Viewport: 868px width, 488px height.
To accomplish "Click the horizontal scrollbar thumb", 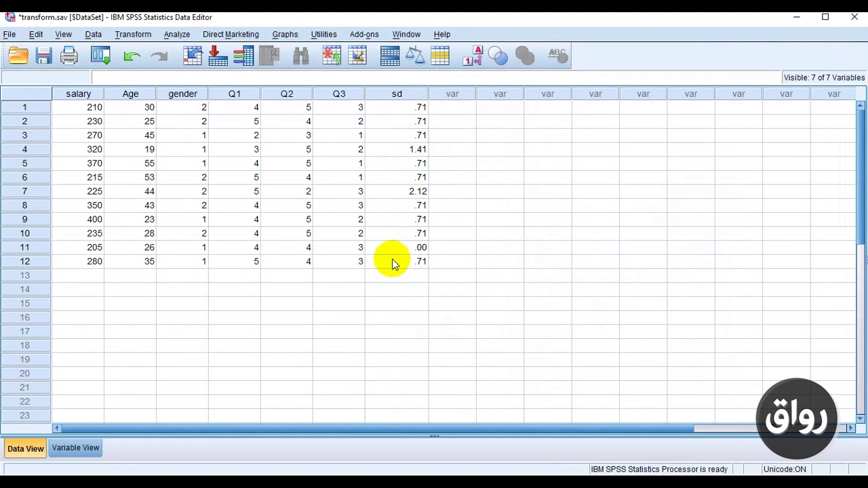I will [377, 428].
